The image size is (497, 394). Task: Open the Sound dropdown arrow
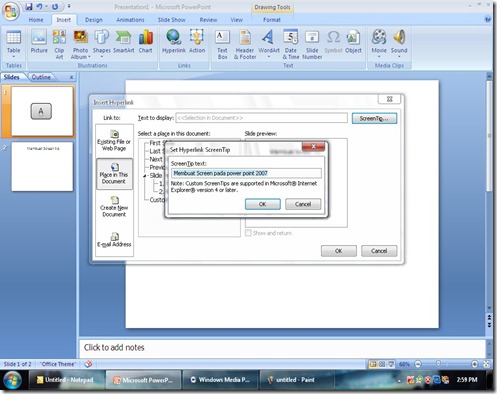[x=399, y=57]
